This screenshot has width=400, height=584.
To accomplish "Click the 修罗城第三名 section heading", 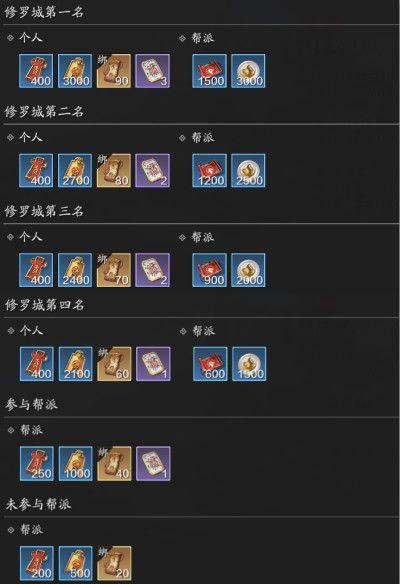I will (44, 211).
